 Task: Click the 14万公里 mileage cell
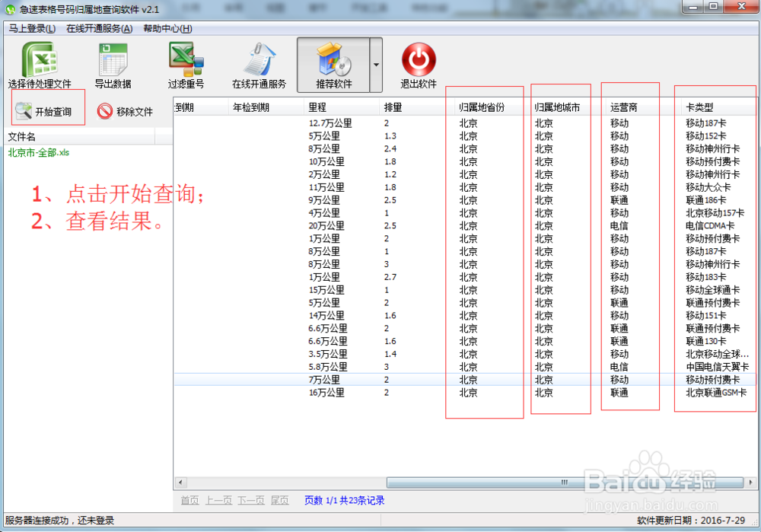click(326, 316)
